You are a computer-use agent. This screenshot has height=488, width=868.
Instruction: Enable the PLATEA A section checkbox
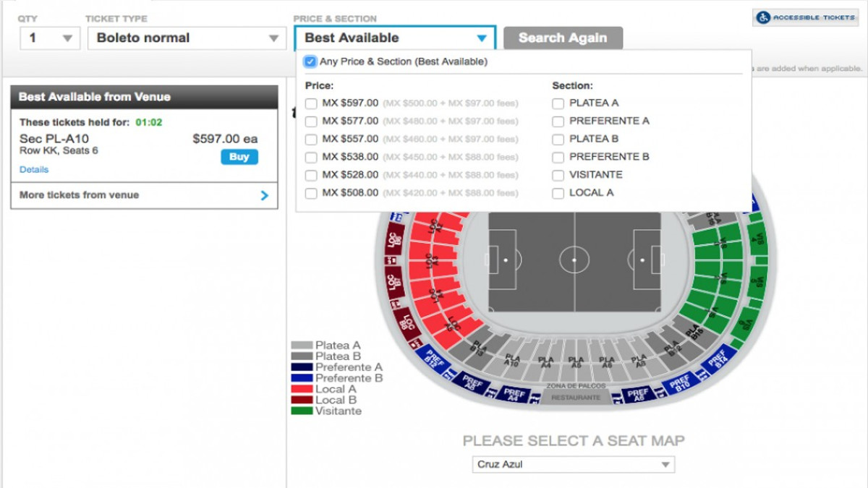pyautogui.click(x=558, y=103)
